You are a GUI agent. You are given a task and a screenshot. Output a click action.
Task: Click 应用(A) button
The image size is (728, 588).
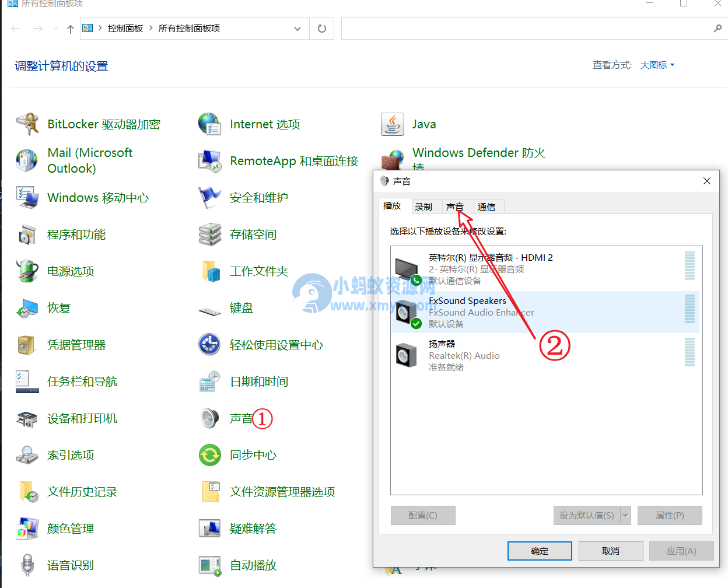pyautogui.click(x=681, y=551)
